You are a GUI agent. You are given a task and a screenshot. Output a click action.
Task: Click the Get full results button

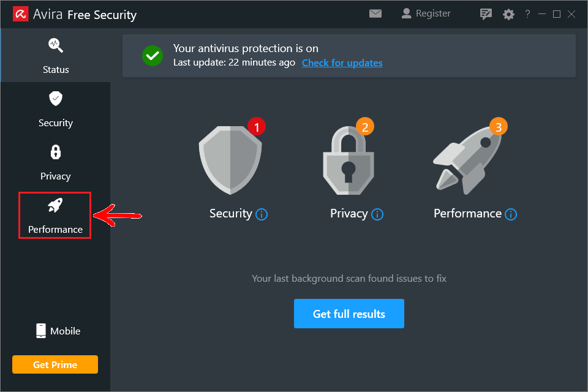[349, 314]
